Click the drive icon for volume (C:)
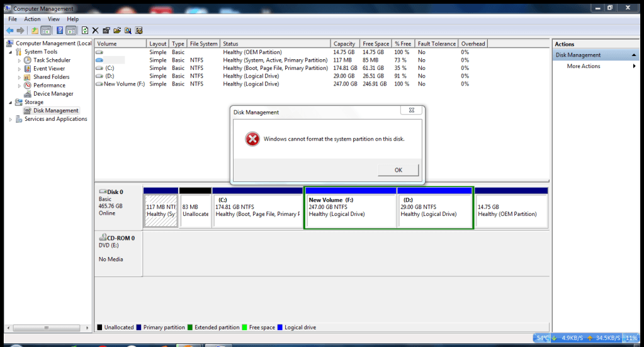The width and height of the screenshot is (644, 347). [99, 68]
